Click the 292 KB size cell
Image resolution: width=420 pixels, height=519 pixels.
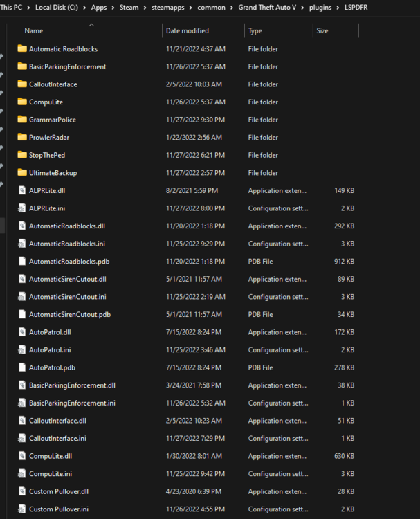[x=344, y=226]
